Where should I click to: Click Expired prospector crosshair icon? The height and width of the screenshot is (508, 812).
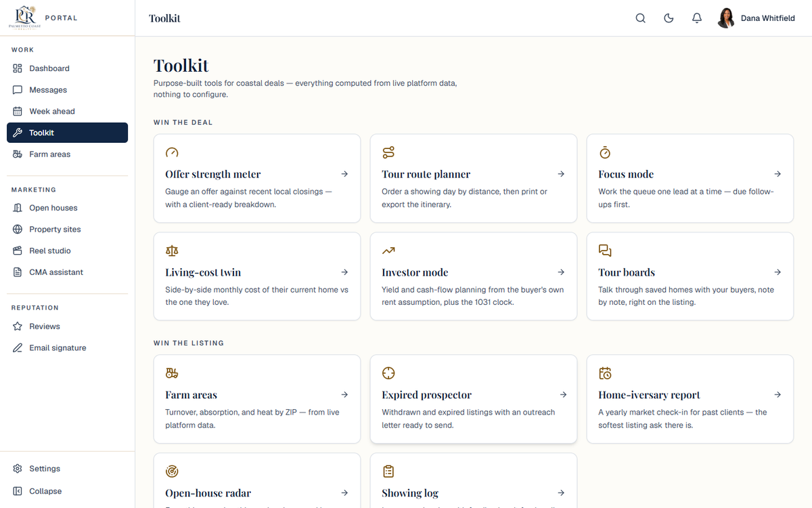(x=388, y=373)
